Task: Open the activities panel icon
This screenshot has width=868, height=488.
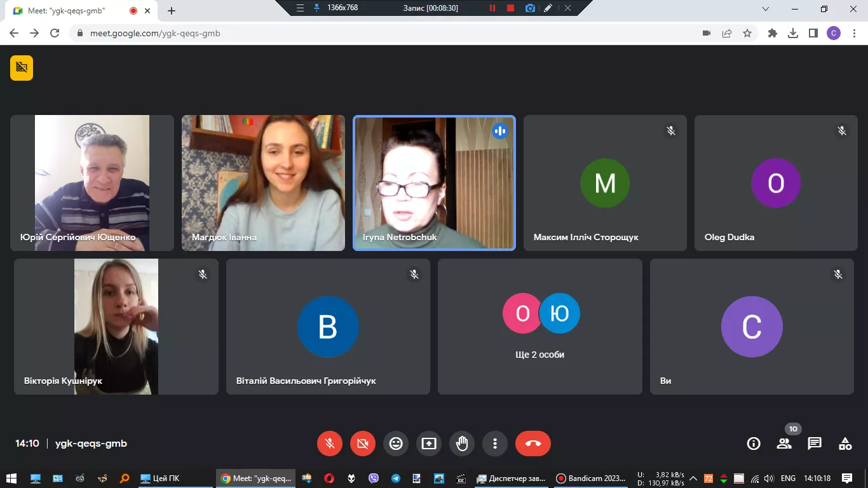Action: tap(845, 444)
